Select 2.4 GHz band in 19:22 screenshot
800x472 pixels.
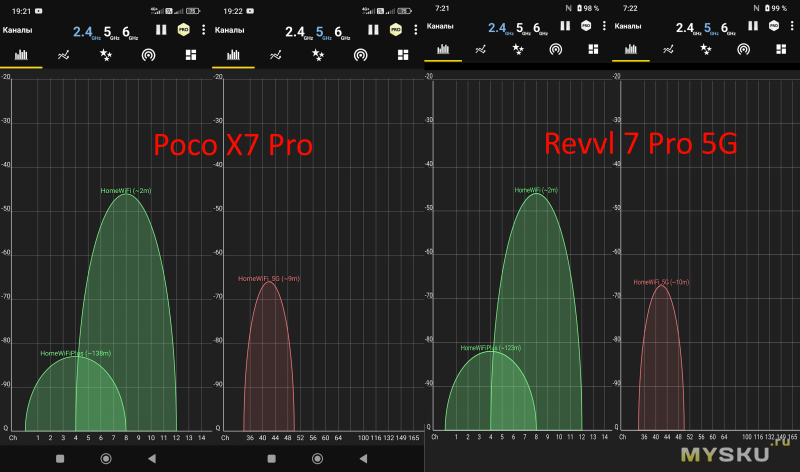coord(298,33)
